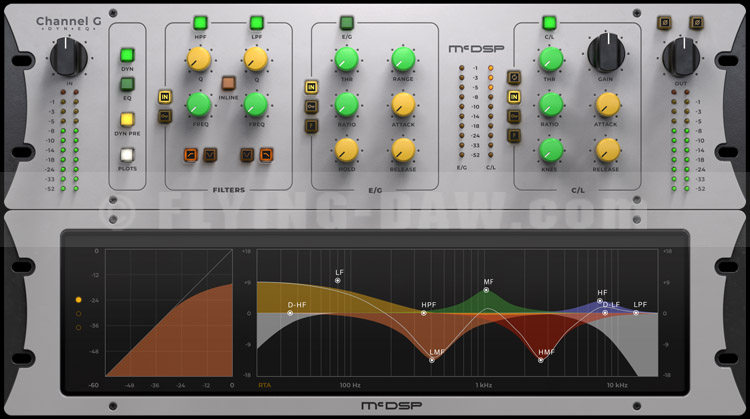
Task: Click the HPF FREQ knob
Action: click(x=199, y=105)
